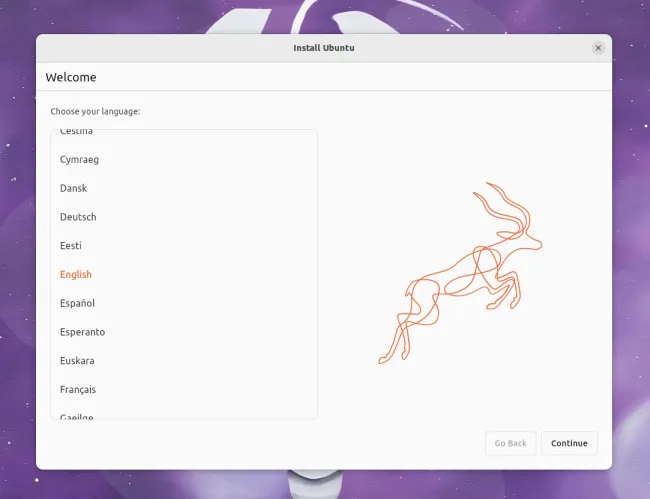Choose Français as the language
650x499 pixels.
(184, 389)
